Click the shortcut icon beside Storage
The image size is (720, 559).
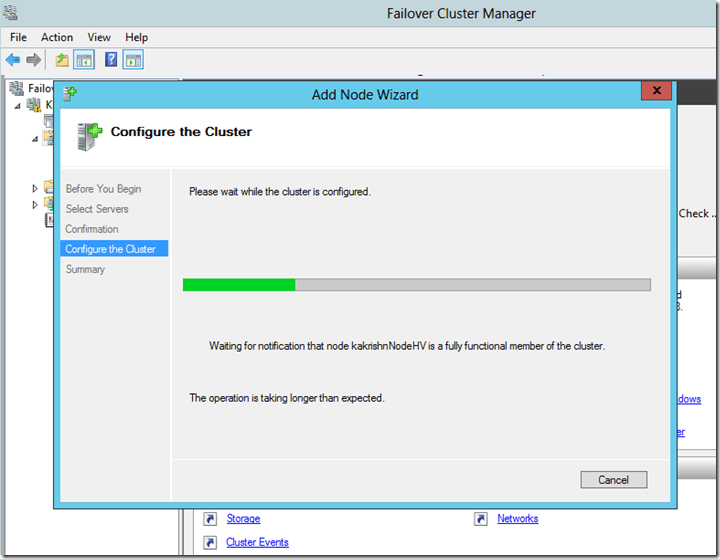210,519
